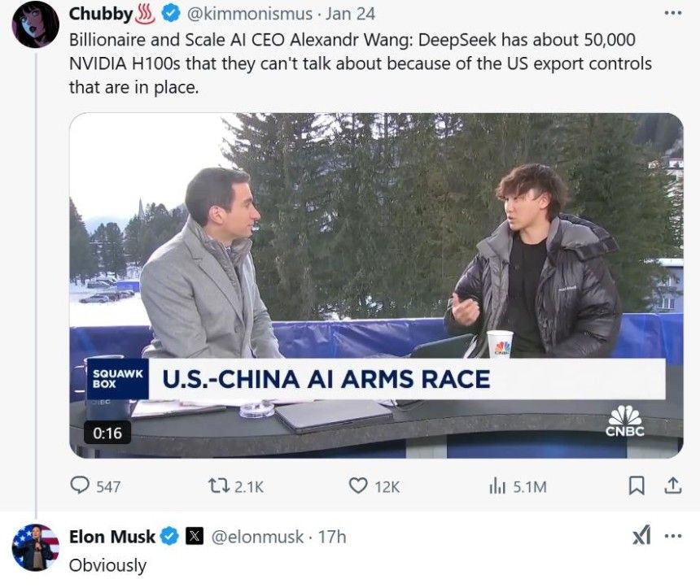Open Elon Musk's profile avatar
Image resolution: width=700 pixels, height=588 pixels.
(35, 547)
